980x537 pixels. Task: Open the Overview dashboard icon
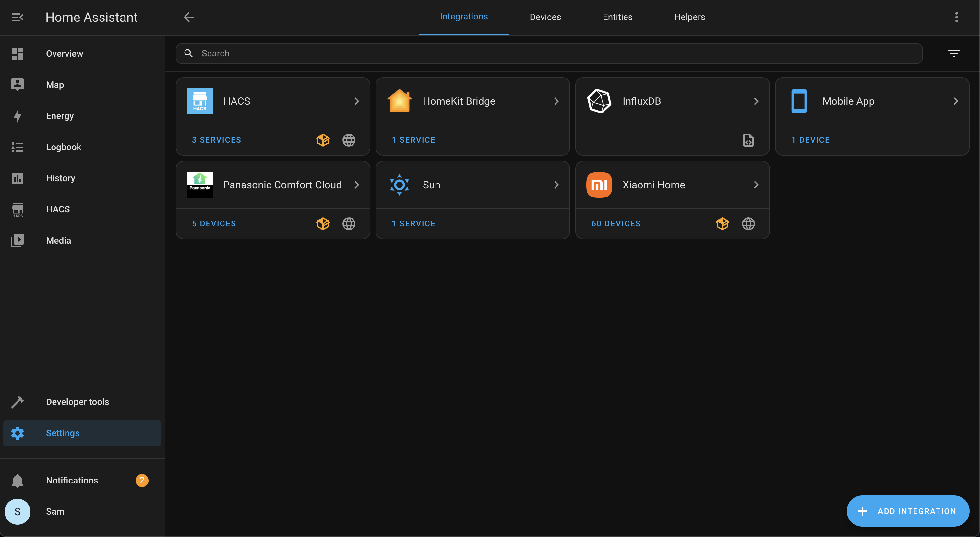[x=18, y=54]
